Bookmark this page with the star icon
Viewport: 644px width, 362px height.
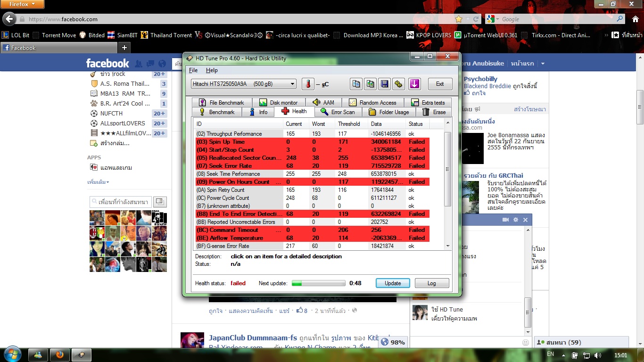[x=458, y=19]
